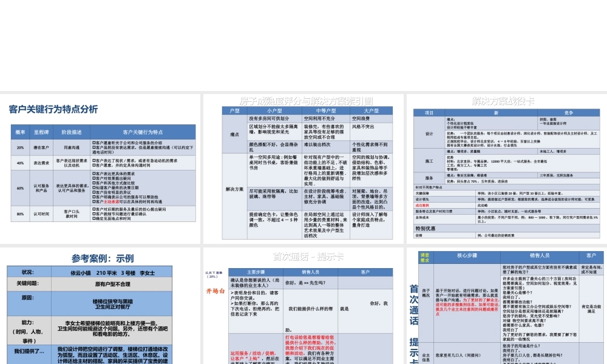Check the box next to 客户表达更具体的需求
The height and width of the screenshot is (364, 607).
click(x=93, y=174)
